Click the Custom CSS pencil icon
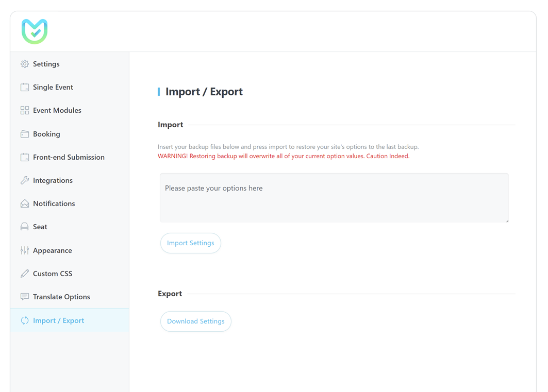 25,274
